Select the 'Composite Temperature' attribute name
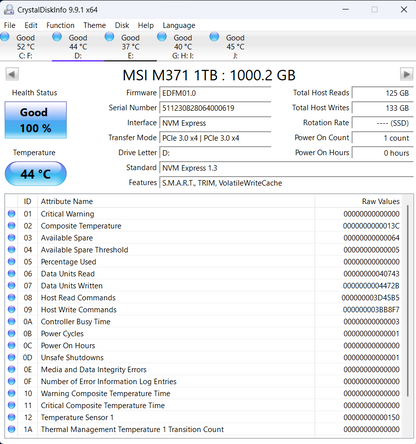The height and width of the screenshot is (444, 416). (x=81, y=226)
